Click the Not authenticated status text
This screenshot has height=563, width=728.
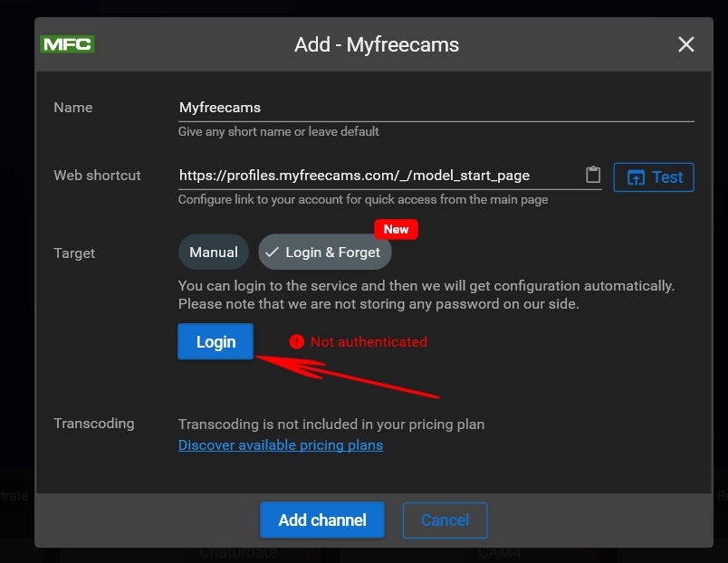coord(369,341)
